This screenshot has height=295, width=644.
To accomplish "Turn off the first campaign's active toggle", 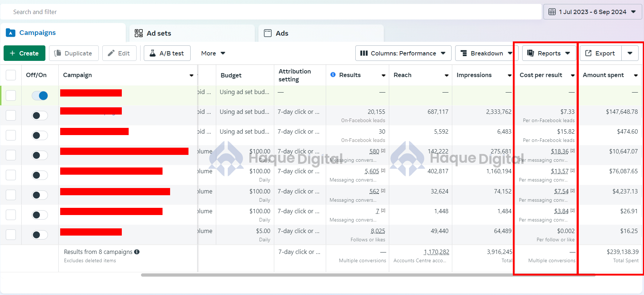I will pos(40,95).
